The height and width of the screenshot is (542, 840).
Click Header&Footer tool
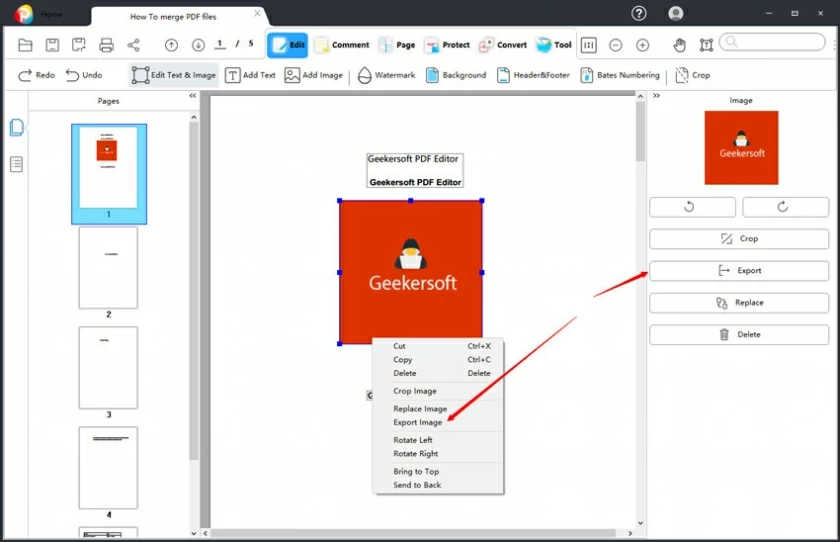[x=533, y=75]
